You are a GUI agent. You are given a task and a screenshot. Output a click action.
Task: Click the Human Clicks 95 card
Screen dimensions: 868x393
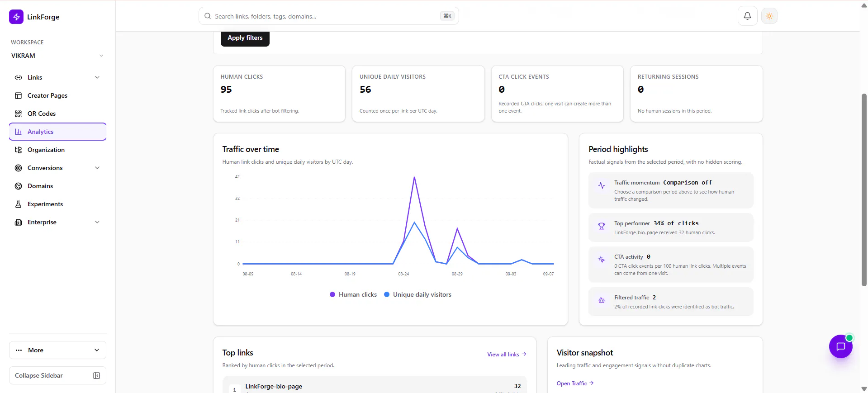click(x=279, y=94)
